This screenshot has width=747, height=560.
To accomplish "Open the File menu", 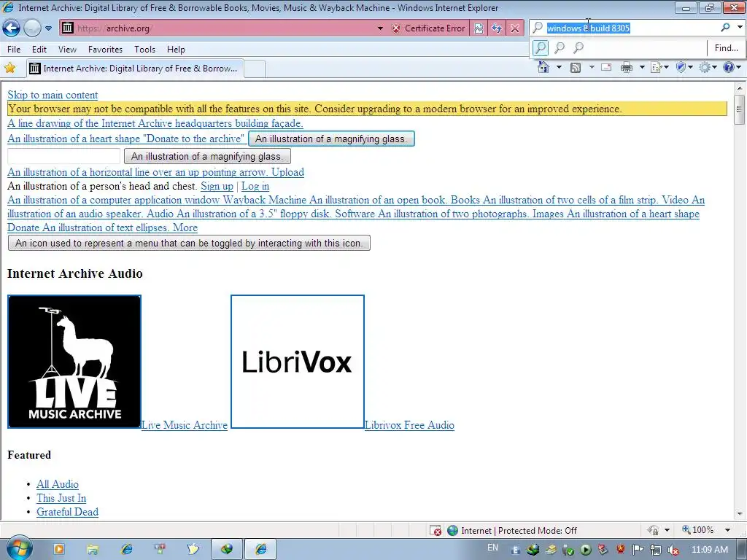I will click(x=14, y=49).
